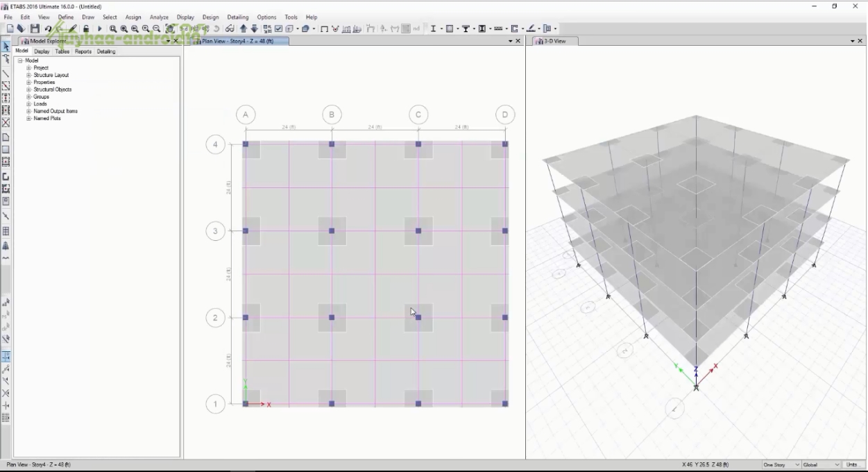Open the Analyze menu
Image resolution: width=868 pixels, height=472 pixels.
pyautogui.click(x=159, y=17)
